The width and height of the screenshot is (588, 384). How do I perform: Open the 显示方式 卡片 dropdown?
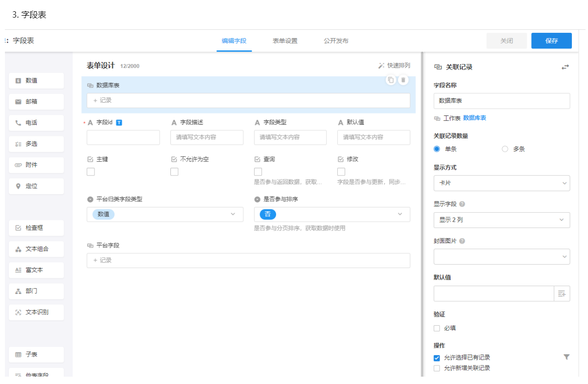[501, 183]
